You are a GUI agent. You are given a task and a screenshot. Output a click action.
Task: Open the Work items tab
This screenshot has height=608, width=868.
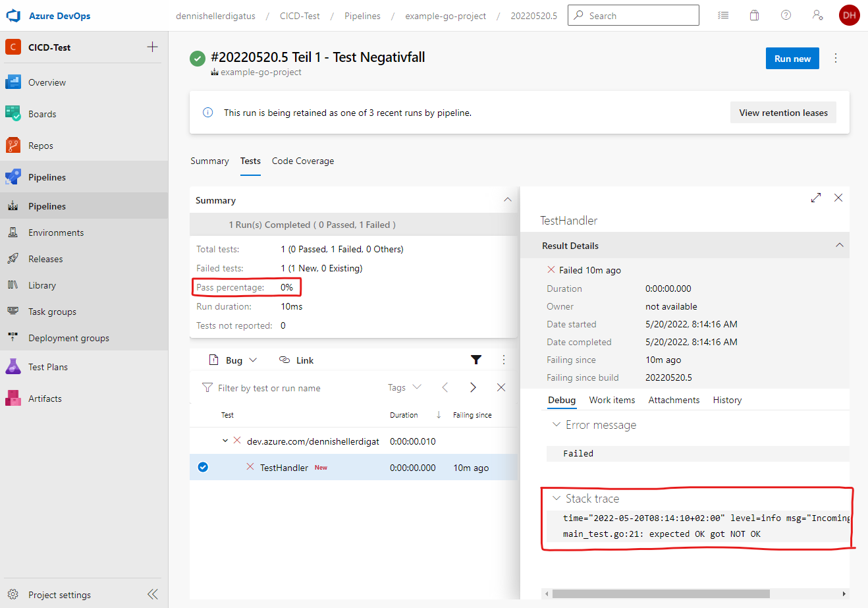(x=612, y=400)
